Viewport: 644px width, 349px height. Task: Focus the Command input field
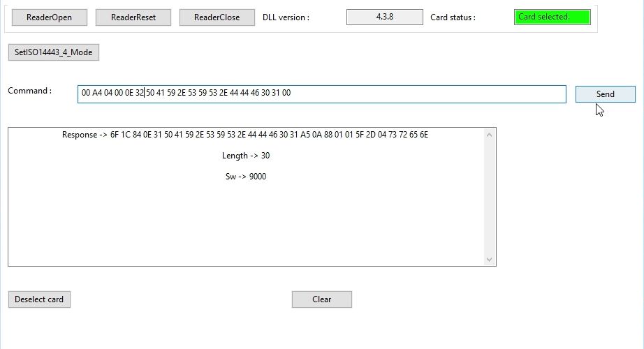tap(321, 94)
